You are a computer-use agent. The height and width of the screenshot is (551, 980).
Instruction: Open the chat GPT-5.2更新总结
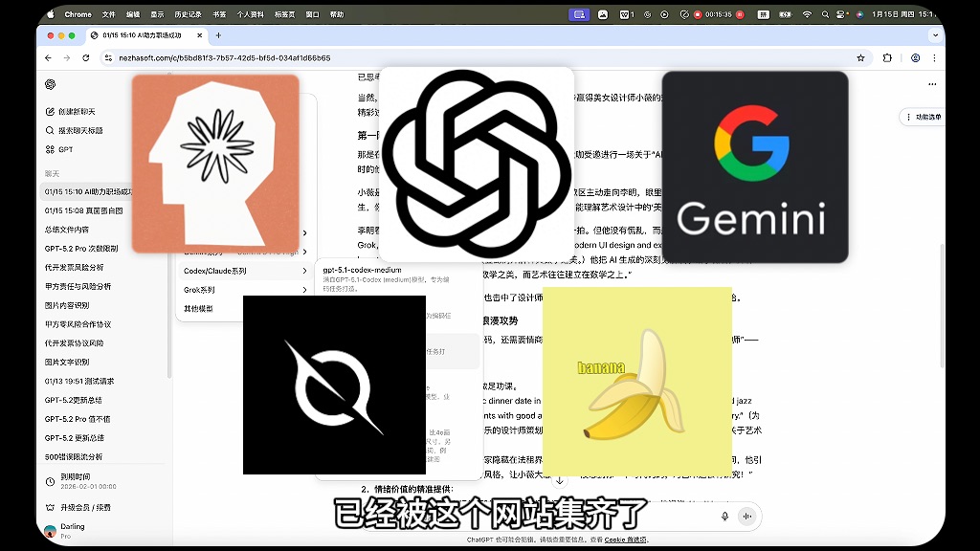coord(74,400)
